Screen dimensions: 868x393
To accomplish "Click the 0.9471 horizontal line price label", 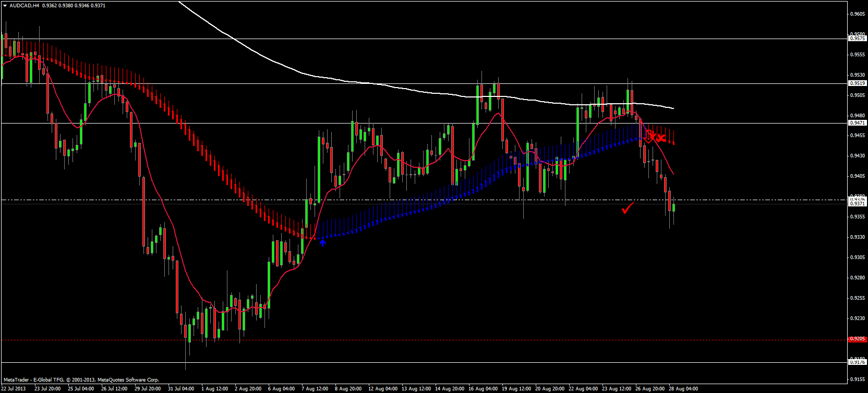I will [858, 123].
